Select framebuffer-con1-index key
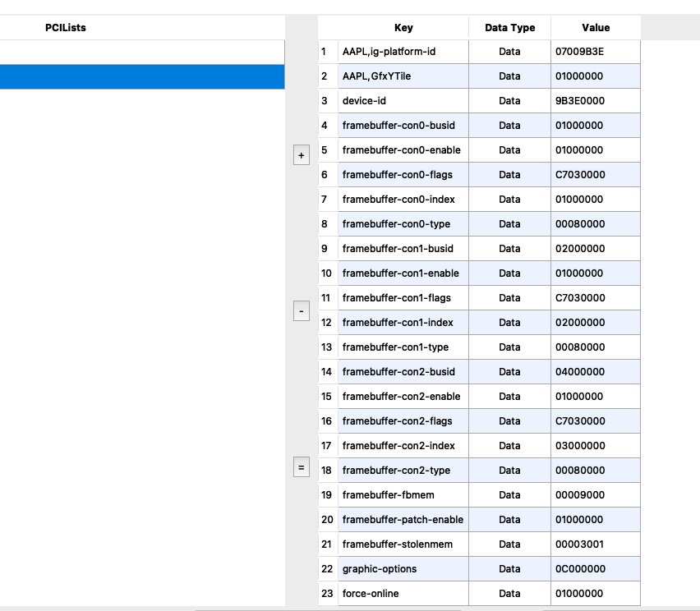The height and width of the screenshot is (611, 700). point(403,323)
